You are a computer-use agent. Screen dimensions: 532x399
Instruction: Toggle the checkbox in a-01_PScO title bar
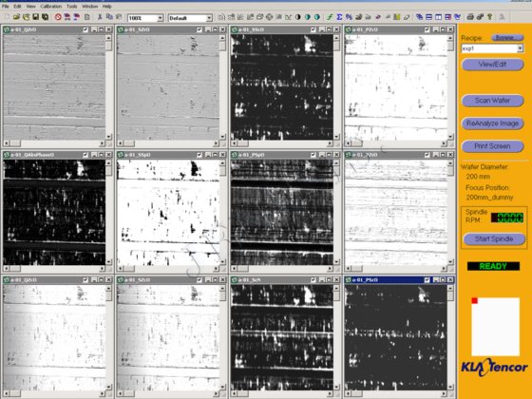427,280
